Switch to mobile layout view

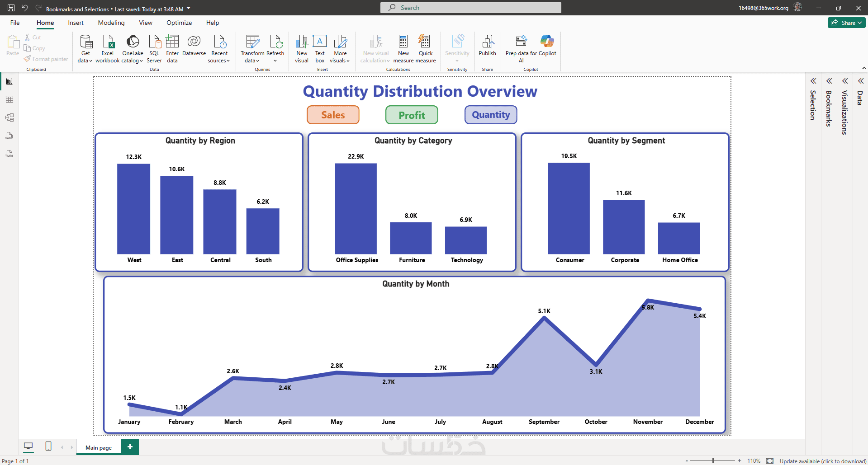point(48,446)
